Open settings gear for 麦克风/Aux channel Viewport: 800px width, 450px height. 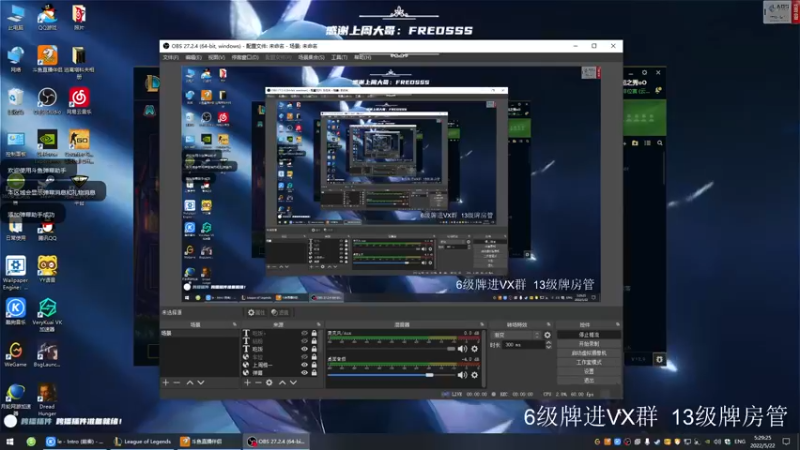coord(474,349)
